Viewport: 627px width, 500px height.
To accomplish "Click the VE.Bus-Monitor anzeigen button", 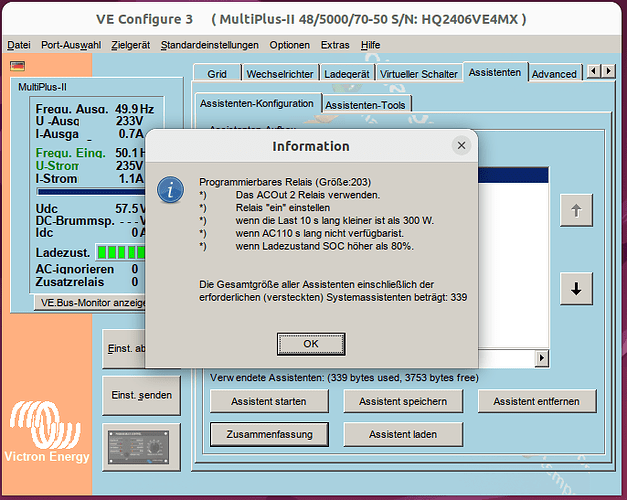I will 91,303.
